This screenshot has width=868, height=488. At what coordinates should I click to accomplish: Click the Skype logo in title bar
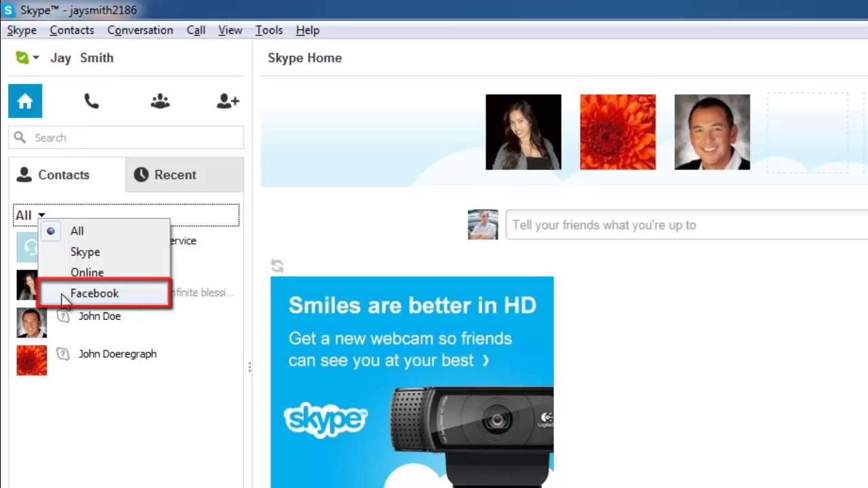pyautogui.click(x=8, y=10)
